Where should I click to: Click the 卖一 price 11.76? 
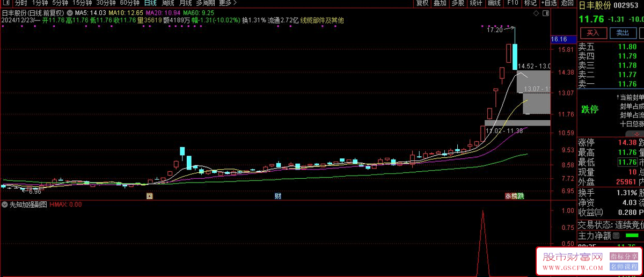click(627, 84)
